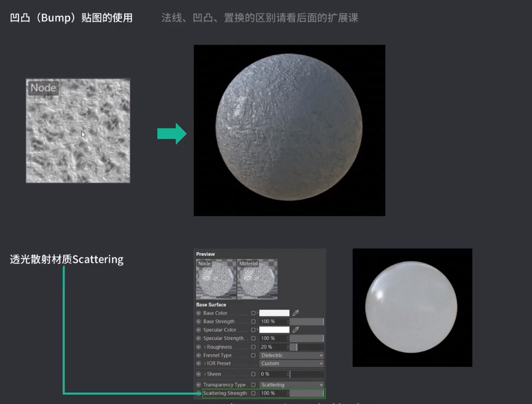Click the Base Strength value stepper
Screen dimensions: 532x404
tap(288, 321)
